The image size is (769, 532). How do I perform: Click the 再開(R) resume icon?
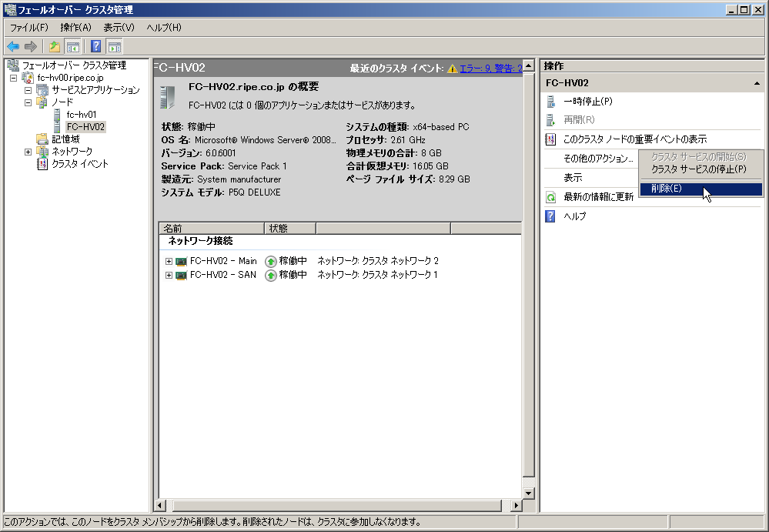550,119
